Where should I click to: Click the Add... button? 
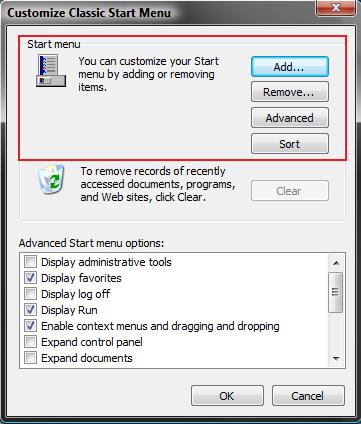[290, 67]
